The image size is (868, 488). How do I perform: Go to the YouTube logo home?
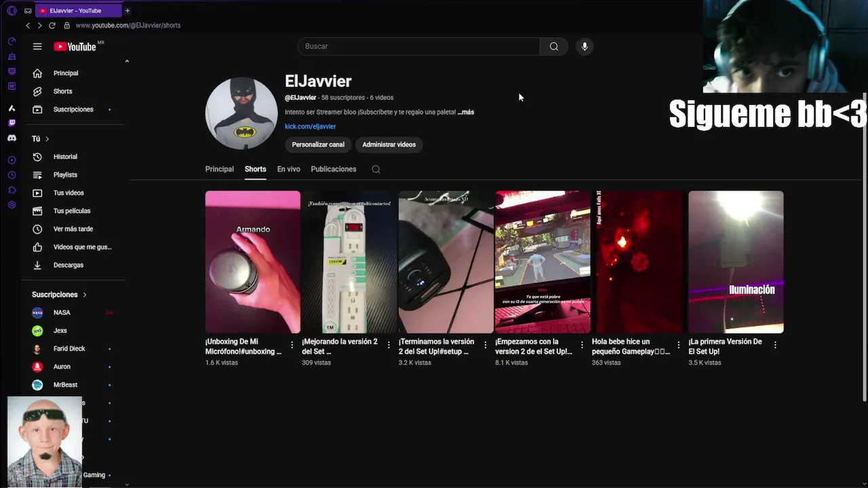pyautogui.click(x=75, y=47)
